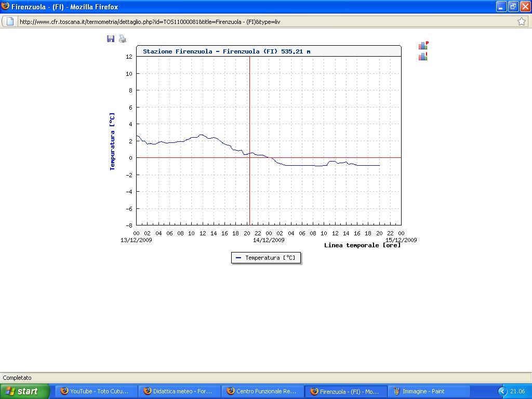The width and height of the screenshot is (532, 399).
Task: Bookmark the page with the star icon
Action: point(522,21)
